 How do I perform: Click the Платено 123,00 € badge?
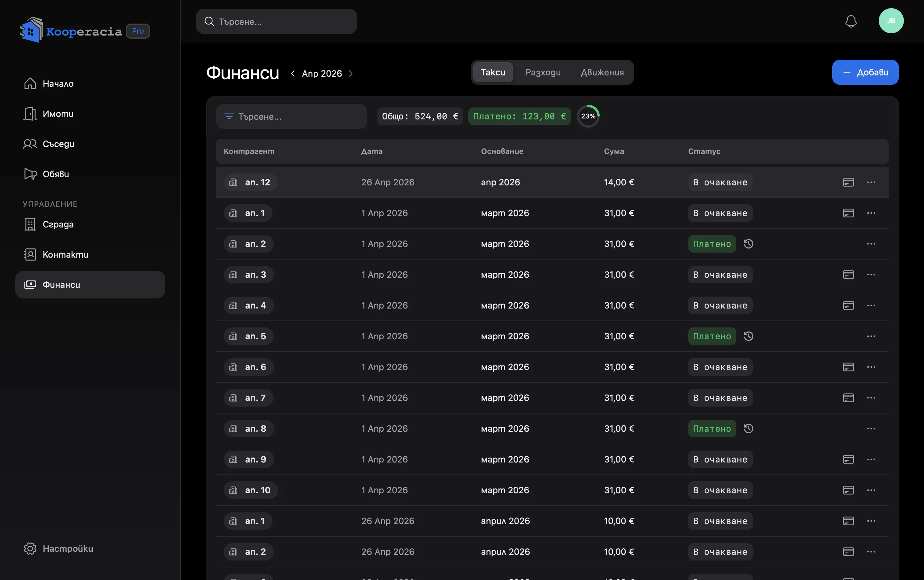[x=519, y=116]
